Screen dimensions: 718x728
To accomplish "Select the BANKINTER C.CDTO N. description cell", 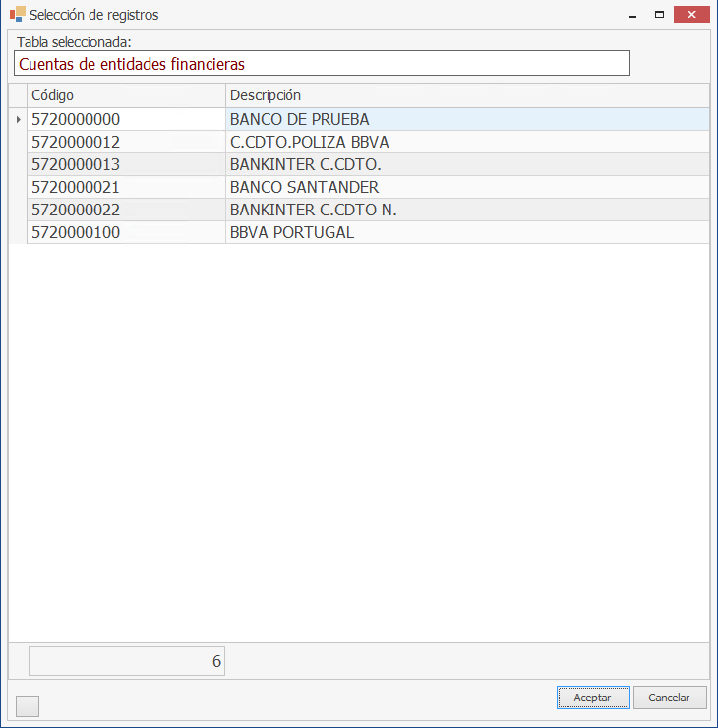I will 466,210.
